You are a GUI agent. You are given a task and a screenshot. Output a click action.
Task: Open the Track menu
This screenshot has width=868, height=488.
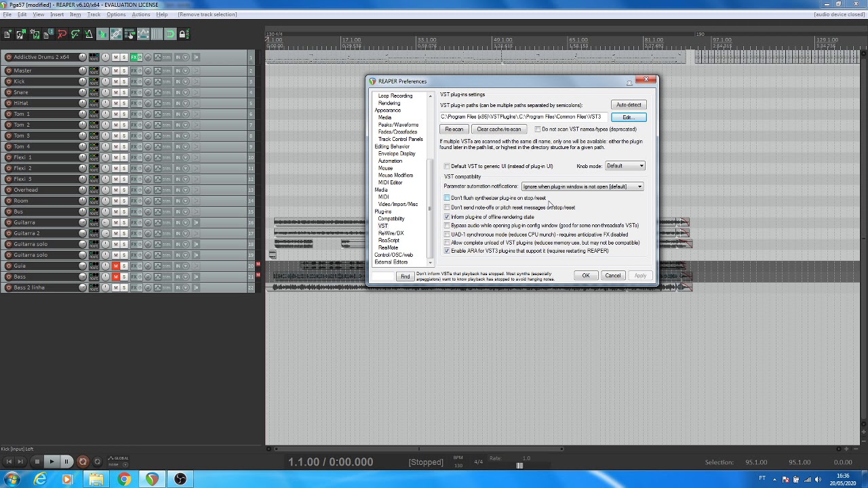[x=94, y=14]
